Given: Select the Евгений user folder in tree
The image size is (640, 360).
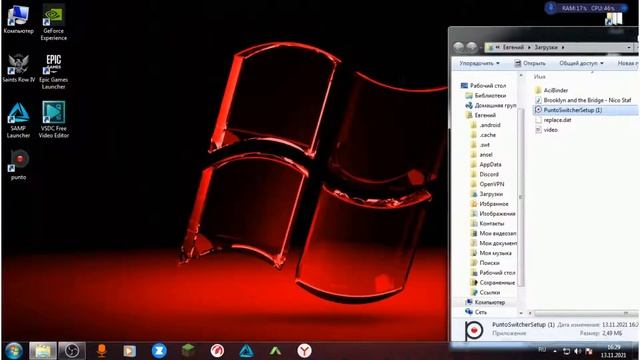Looking at the screenshot, I should pos(481,115).
